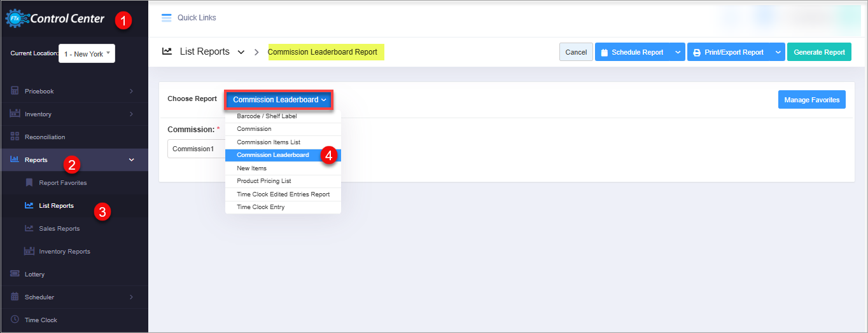Toggle the Commission Leaderboard report dropdown
The height and width of the screenshot is (333, 868).
(279, 99)
